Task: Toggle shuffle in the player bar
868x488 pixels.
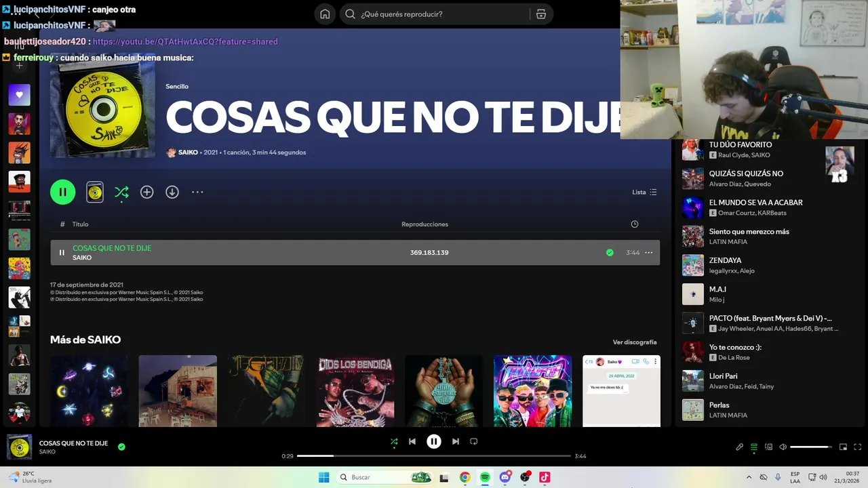Action: point(394,441)
